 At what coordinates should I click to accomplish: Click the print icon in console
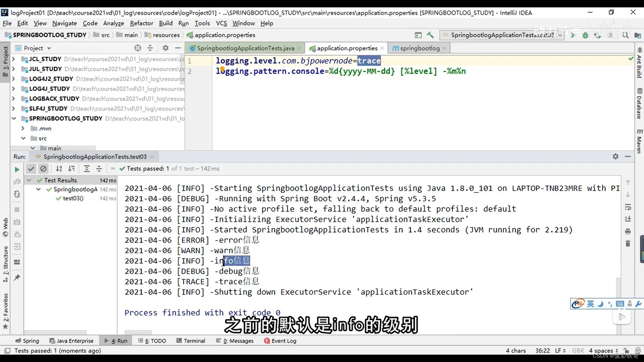click(x=628, y=232)
